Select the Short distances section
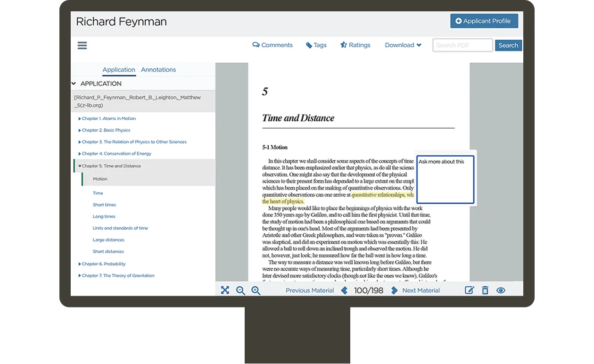594x364 pixels. [108, 252]
